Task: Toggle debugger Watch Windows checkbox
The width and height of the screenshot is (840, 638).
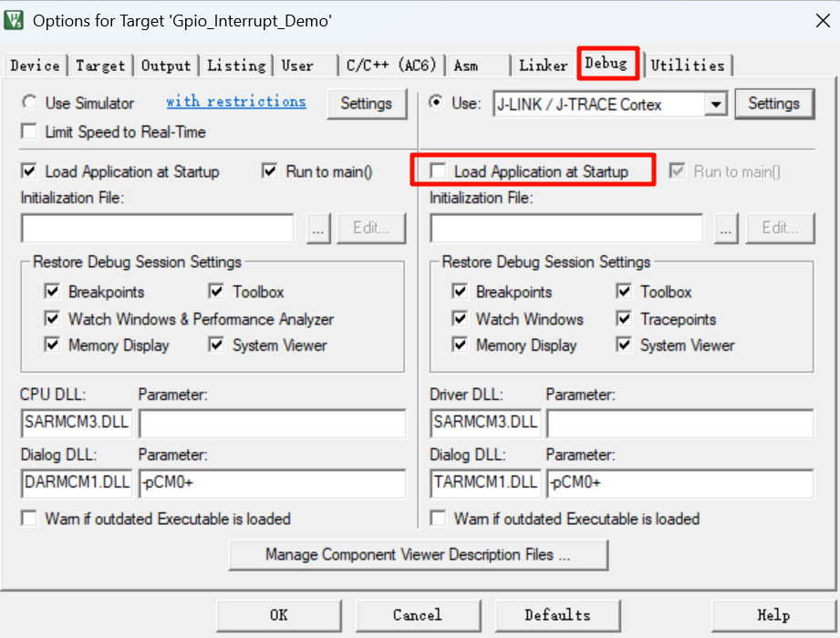Action: [460, 319]
